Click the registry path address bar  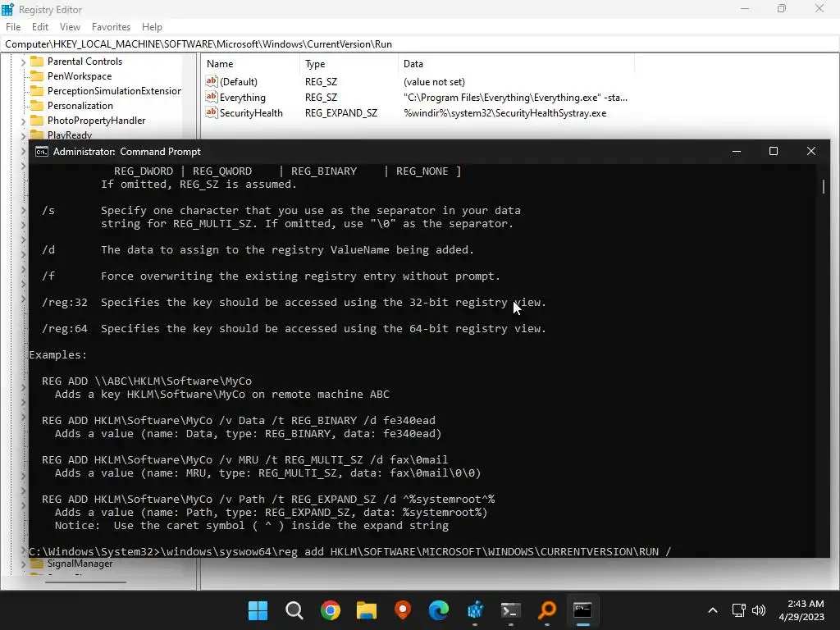pos(420,44)
